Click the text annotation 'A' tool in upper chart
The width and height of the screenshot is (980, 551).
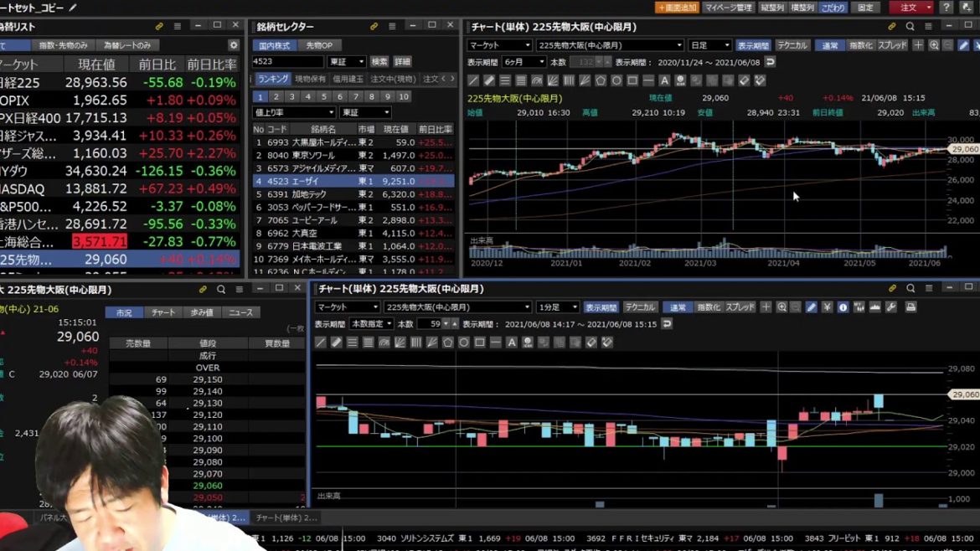click(664, 81)
